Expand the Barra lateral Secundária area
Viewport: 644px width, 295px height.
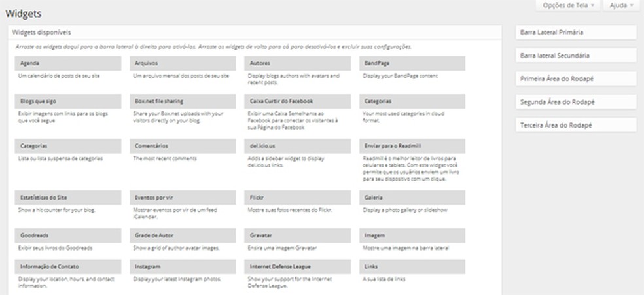575,56
